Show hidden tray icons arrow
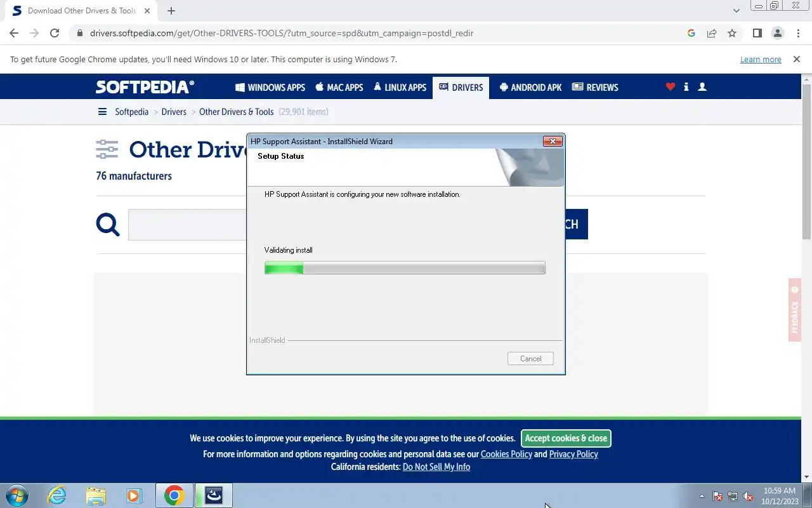Image resolution: width=812 pixels, height=508 pixels. point(702,496)
